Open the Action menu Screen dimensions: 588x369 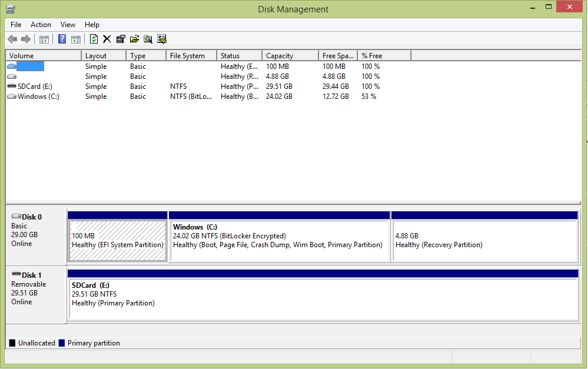click(41, 25)
